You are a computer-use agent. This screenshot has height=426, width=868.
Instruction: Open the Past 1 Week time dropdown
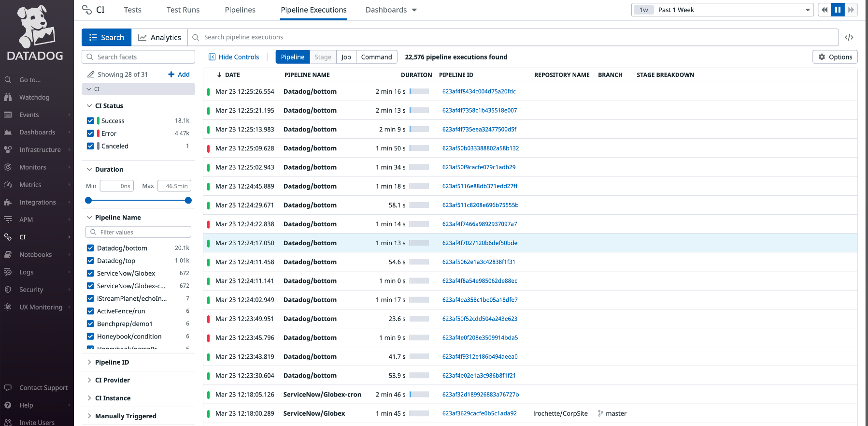[x=722, y=10]
